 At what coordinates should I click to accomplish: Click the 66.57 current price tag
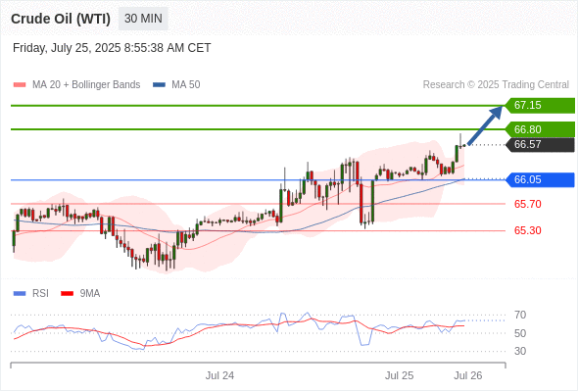pyautogui.click(x=540, y=145)
